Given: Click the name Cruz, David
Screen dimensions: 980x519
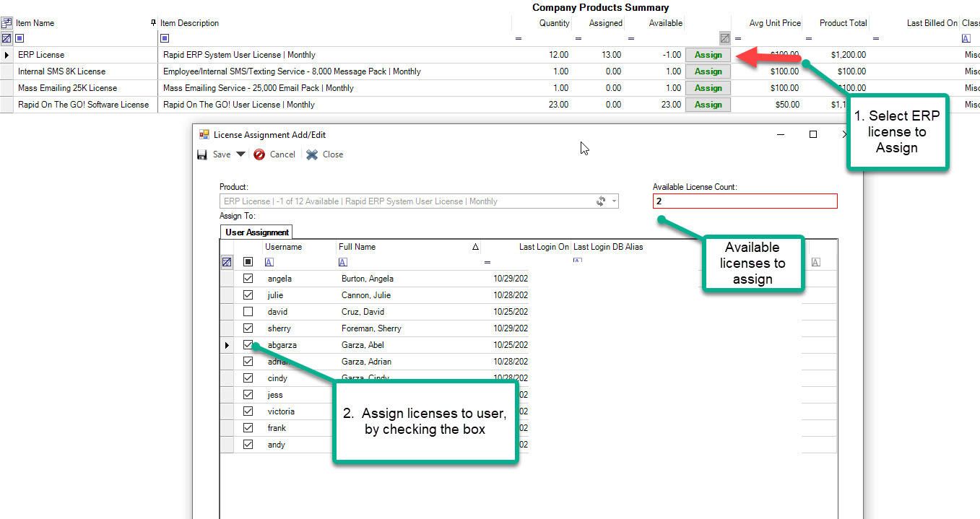Looking at the screenshot, I should [363, 312].
